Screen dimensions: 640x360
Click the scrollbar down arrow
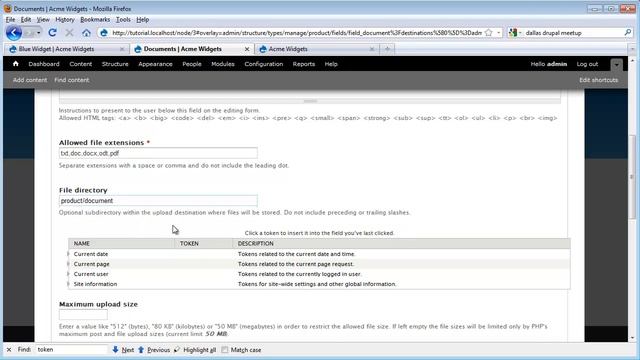tap(632, 338)
